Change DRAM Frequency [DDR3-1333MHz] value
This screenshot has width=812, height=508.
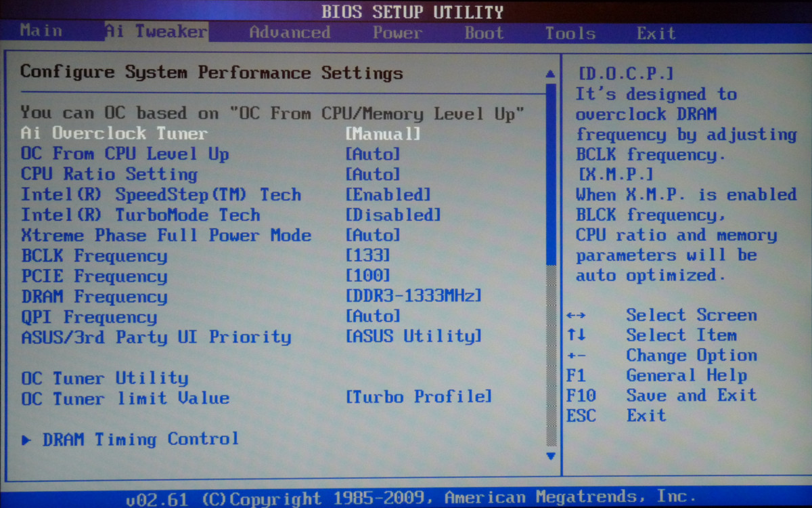click(413, 296)
